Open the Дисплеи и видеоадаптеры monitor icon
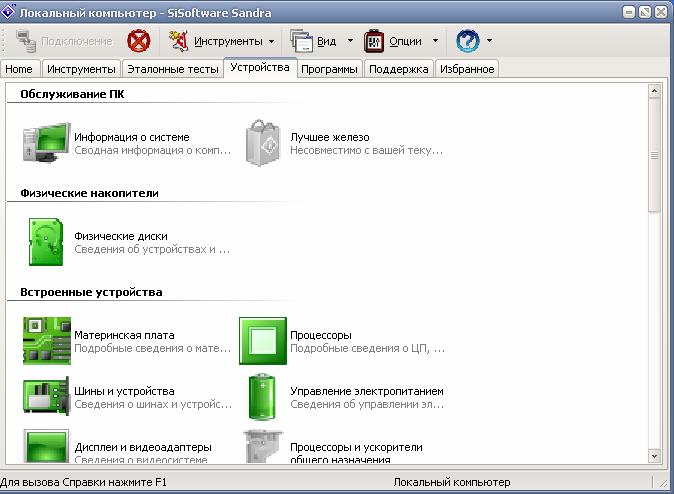674x494 pixels. 46,446
